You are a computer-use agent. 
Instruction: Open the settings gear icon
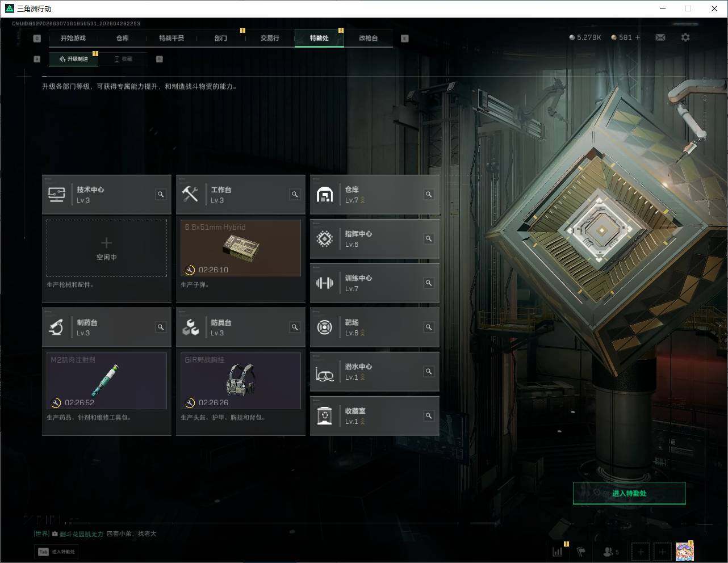(685, 37)
